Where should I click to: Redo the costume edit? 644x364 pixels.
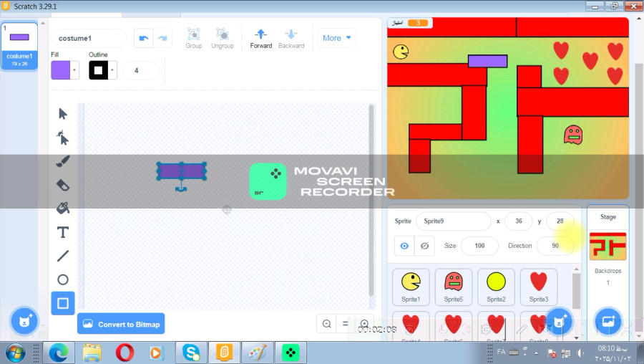click(x=162, y=38)
